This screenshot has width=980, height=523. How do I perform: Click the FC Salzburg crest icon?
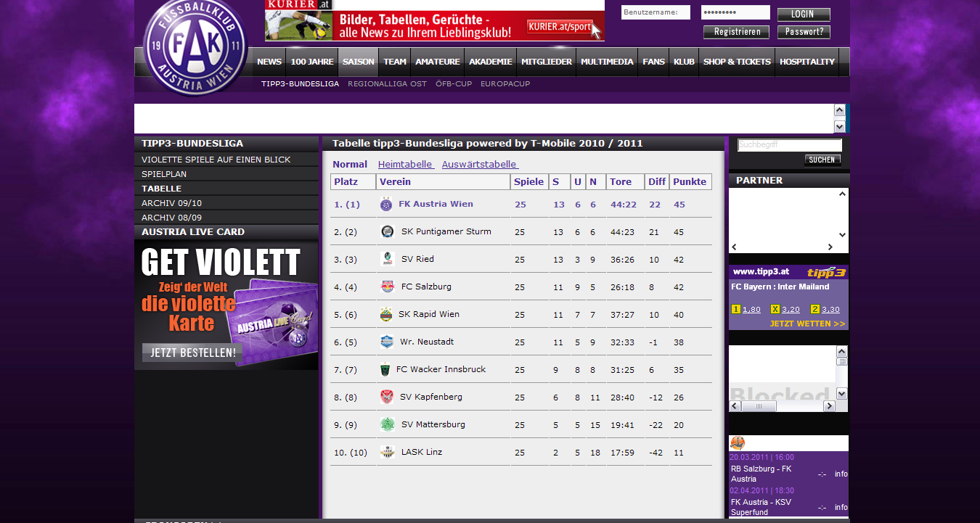click(x=388, y=287)
